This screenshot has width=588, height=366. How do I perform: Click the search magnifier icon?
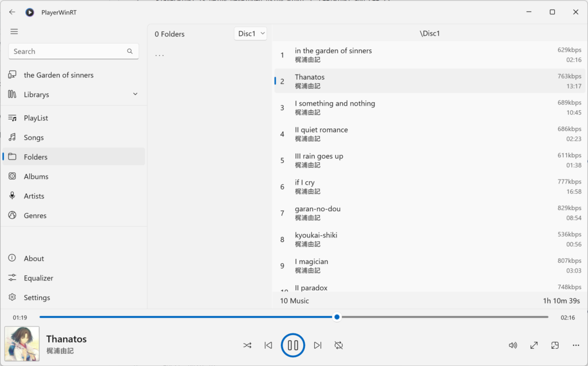point(130,51)
